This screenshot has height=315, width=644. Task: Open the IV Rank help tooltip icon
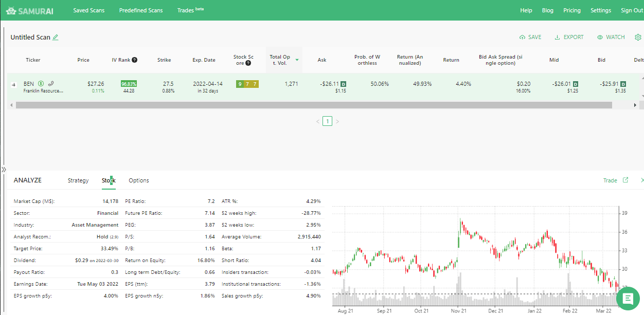(x=134, y=60)
